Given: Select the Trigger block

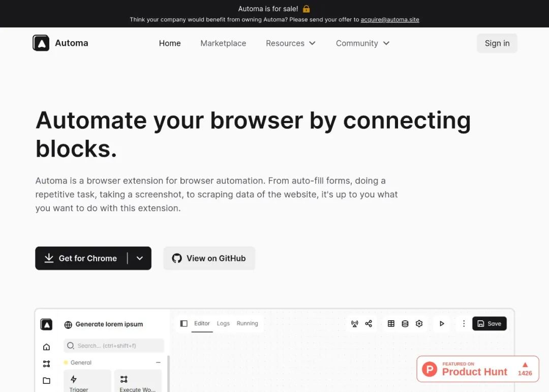Looking at the screenshot, I should 87,381.
